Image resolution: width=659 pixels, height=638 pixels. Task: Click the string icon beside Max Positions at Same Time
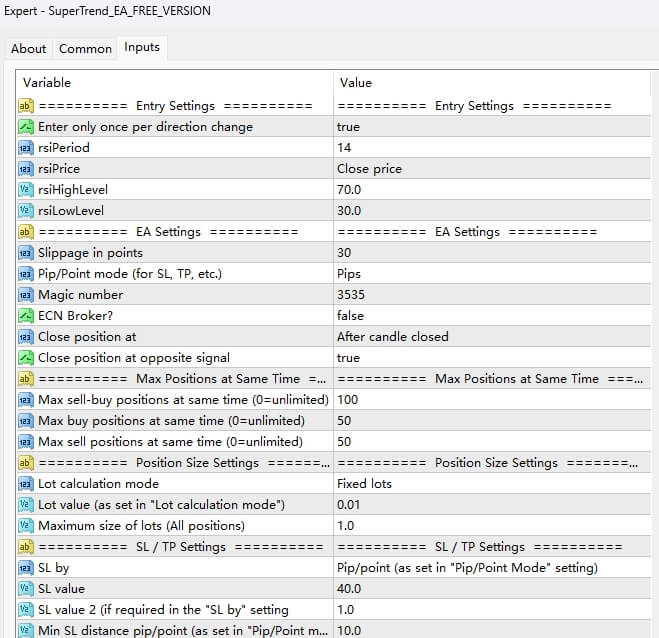26,379
